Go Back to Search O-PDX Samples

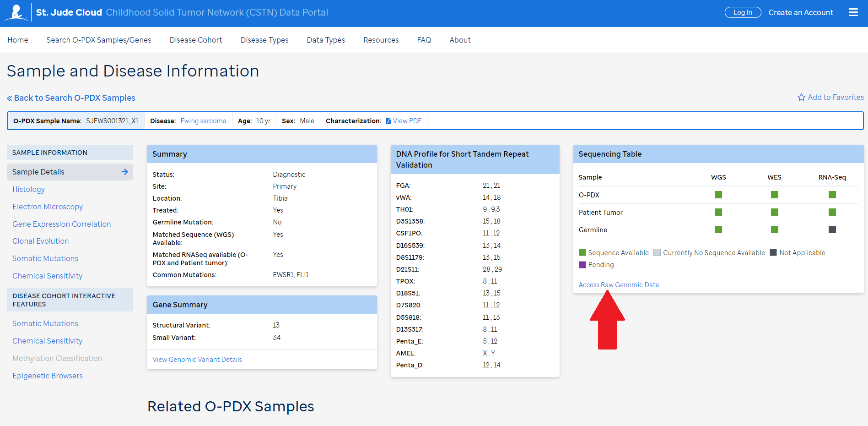tap(71, 98)
